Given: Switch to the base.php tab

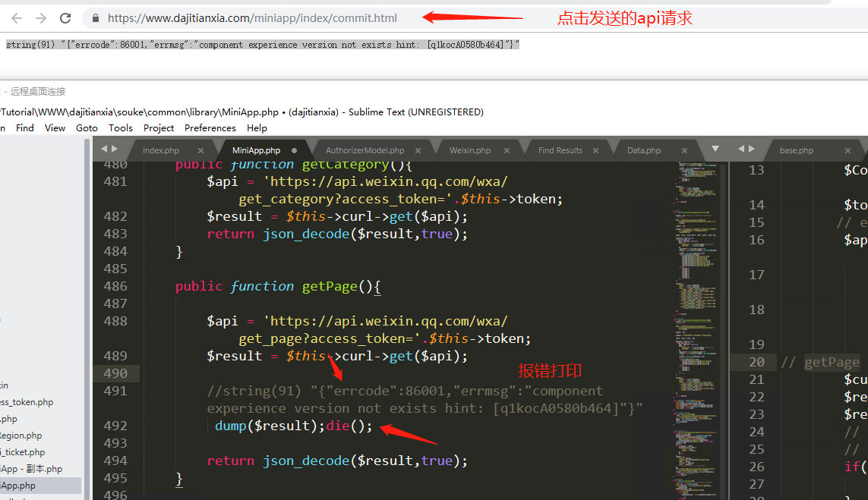Looking at the screenshot, I should pos(797,150).
